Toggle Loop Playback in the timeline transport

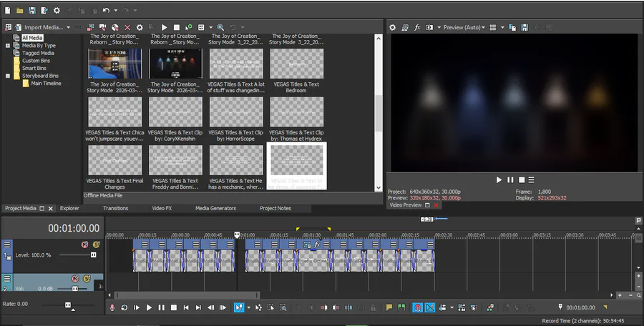pos(125,307)
